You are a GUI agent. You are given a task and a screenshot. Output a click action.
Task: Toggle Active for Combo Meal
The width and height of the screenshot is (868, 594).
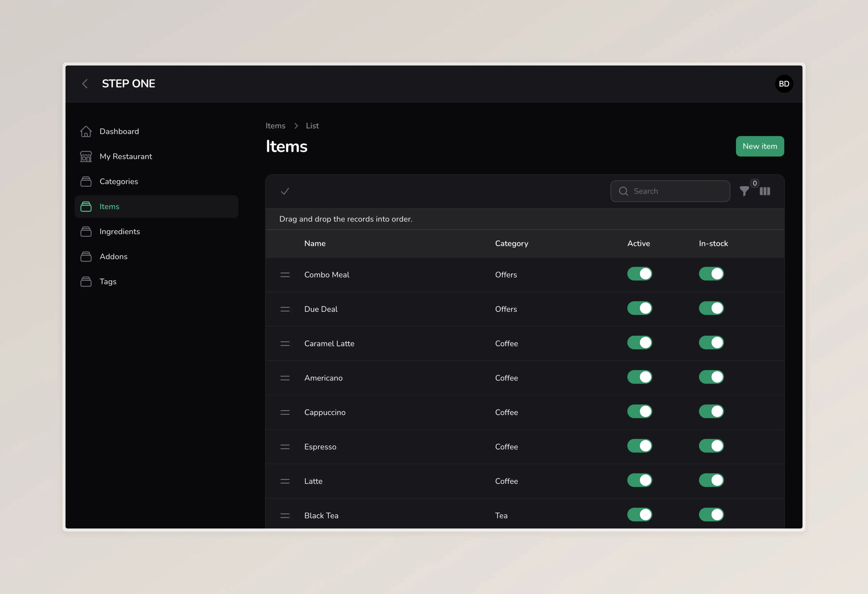(639, 274)
